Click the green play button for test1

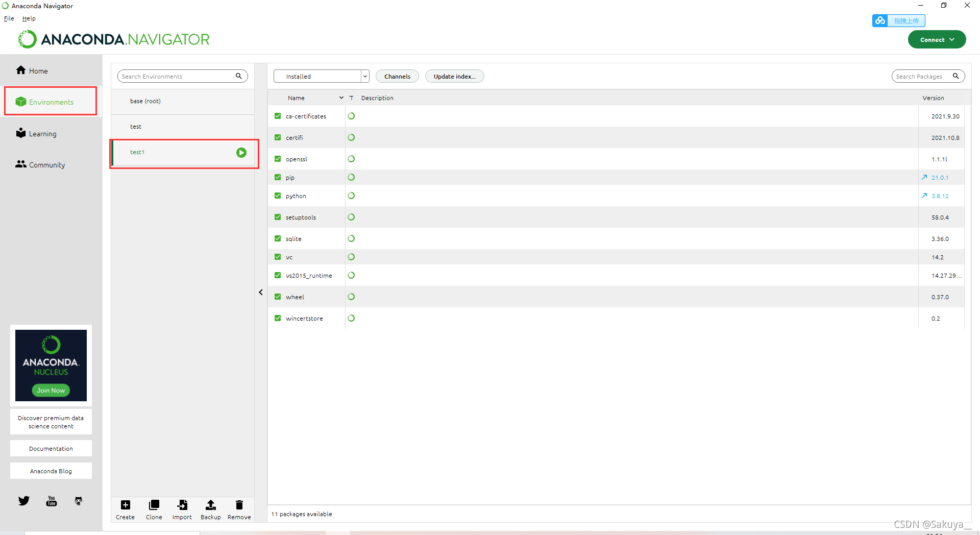point(241,153)
